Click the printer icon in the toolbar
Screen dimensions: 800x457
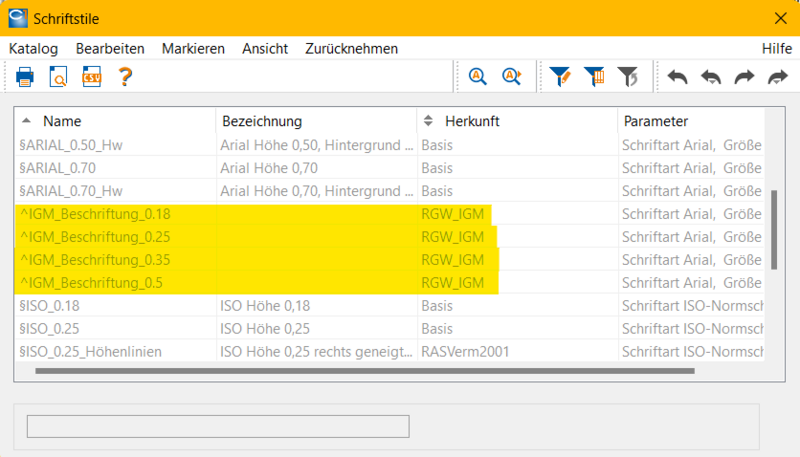pyautogui.click(x=24, y=77)
